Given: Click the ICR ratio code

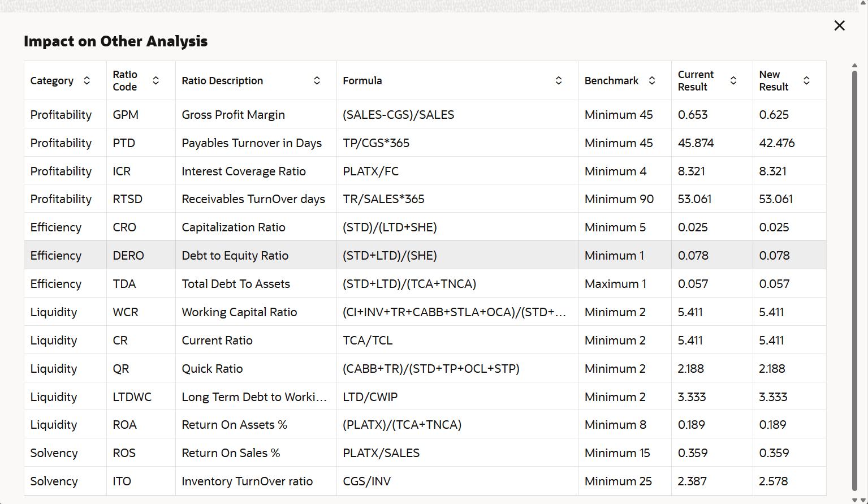Looking at the screenshot, I should pos(122,171).
